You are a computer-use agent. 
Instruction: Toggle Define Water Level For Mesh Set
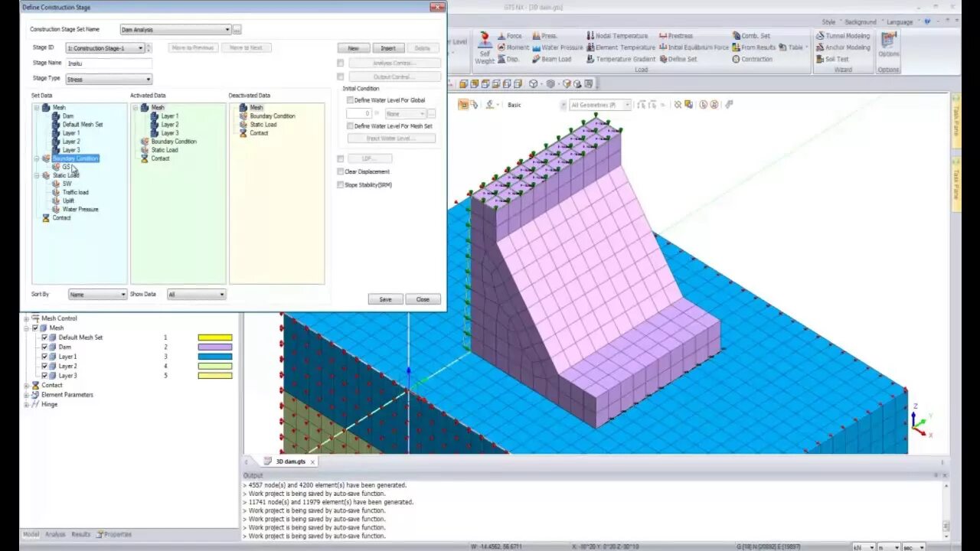(x=350, y=126)
